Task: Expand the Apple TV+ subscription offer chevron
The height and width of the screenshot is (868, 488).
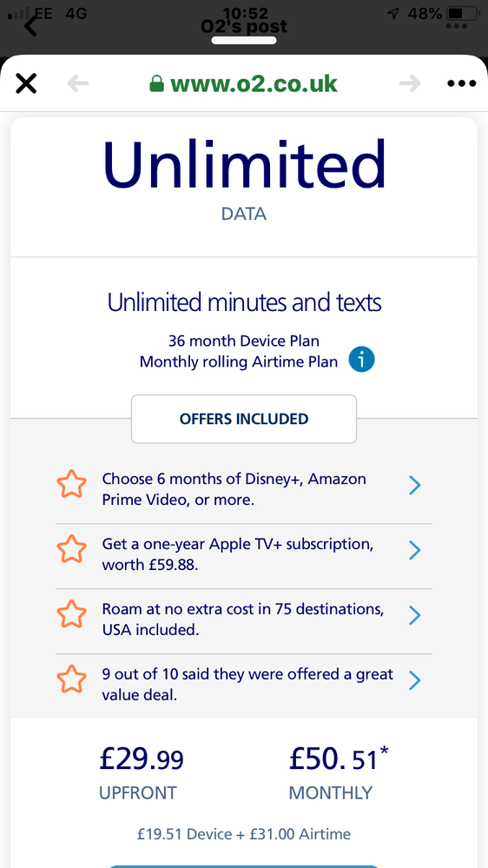Action: [414, 550]
